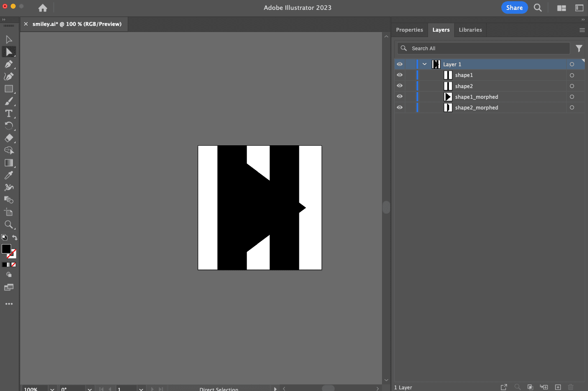Toggle visibility of shape2_morphed
The image size is (588, 391).
tap(399, 107)
